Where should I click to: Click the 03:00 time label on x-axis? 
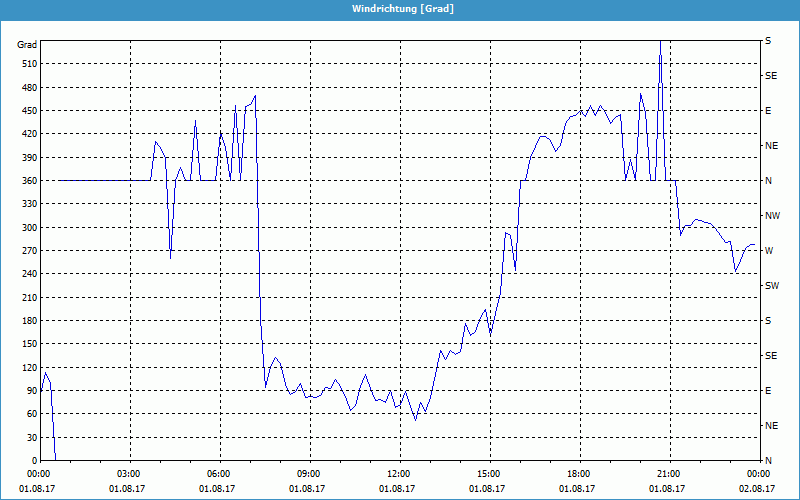click(x=129, y=473)
